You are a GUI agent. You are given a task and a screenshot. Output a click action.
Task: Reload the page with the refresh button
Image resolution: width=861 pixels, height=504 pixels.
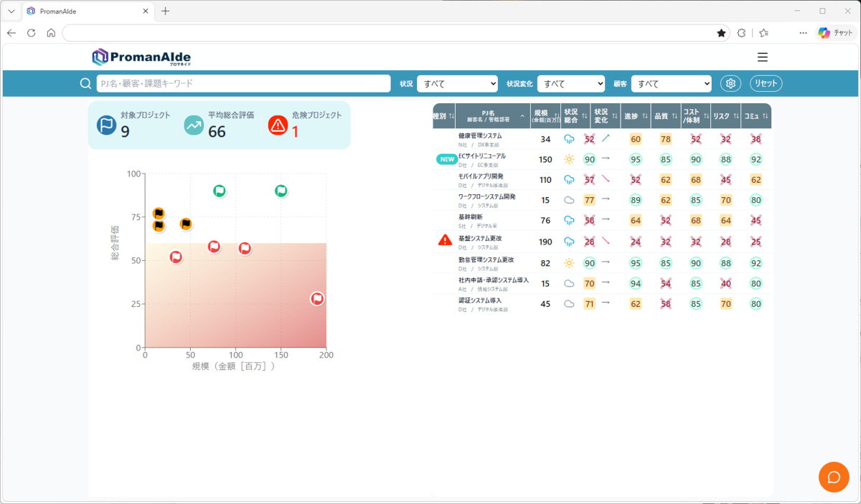31,33
